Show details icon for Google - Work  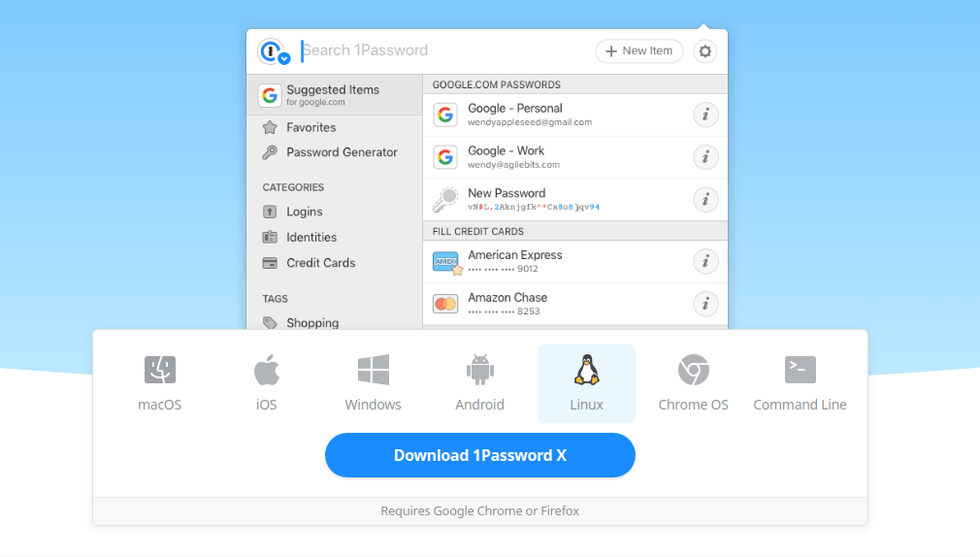(705, 157)
